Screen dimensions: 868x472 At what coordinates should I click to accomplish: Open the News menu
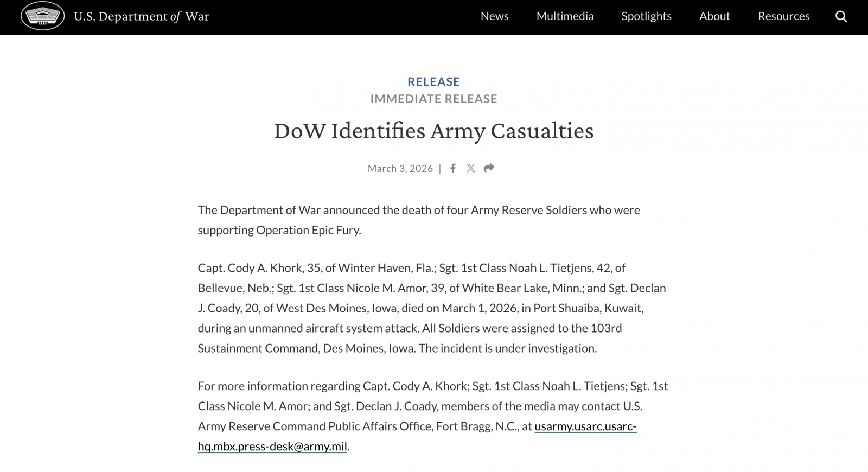pyautogui.click(x=494, y=16)
